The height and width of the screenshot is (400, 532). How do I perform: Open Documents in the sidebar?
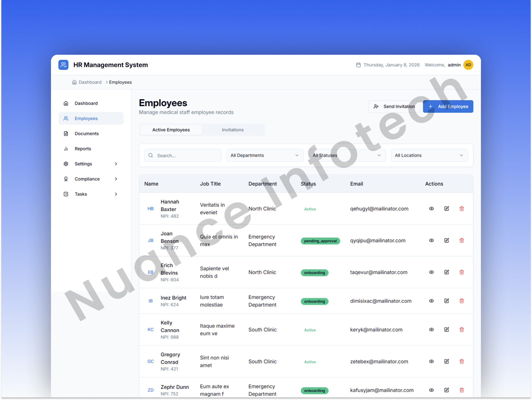pyautogui.click(x=86, y=133)
